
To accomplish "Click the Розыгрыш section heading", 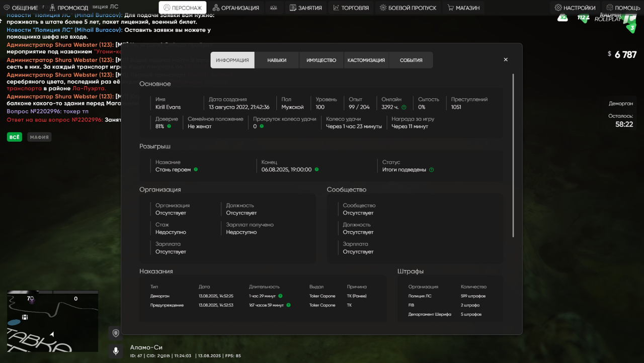I will pos(155,146).
